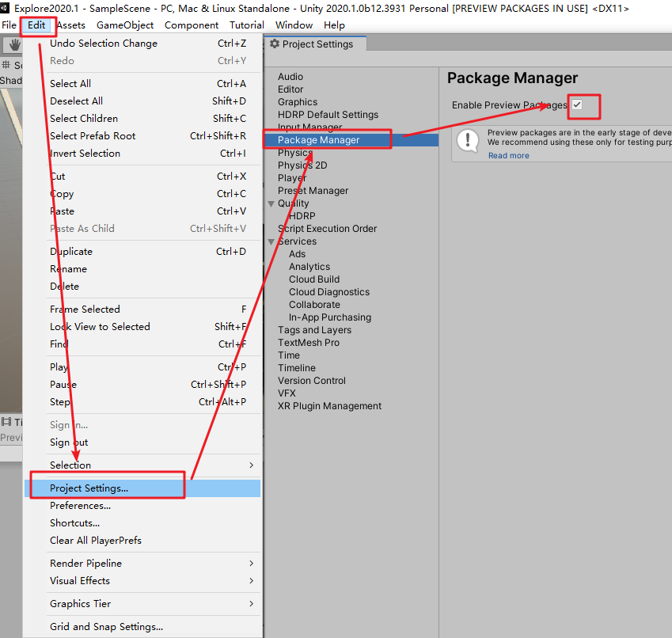Open the GameObject menu
Screen dimensions: 672x638
pos(125,25)
